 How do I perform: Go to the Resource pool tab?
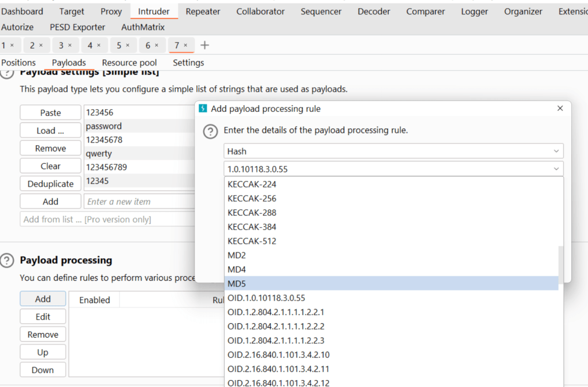pos(129,63)
